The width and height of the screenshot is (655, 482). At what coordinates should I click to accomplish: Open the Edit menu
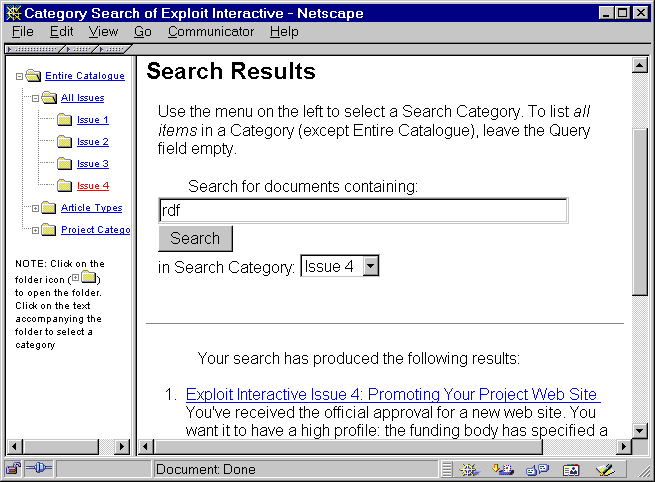[61, 32]
